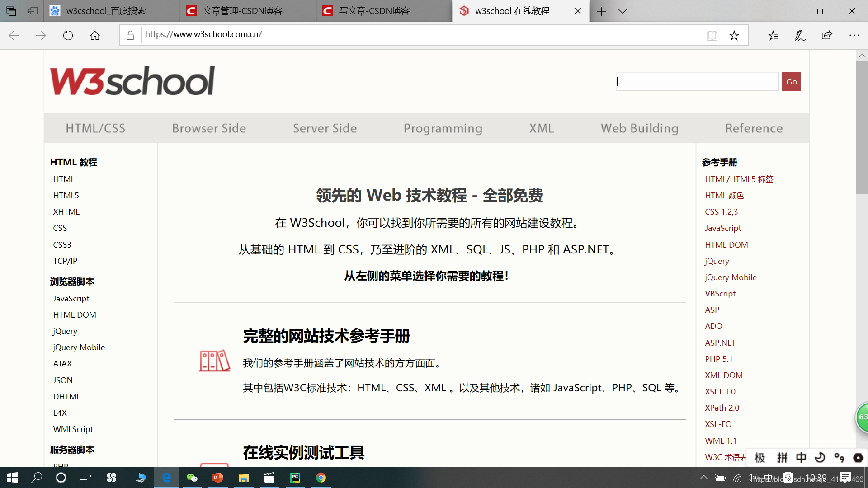Open the Server Side navigation menu

(325, 128)
